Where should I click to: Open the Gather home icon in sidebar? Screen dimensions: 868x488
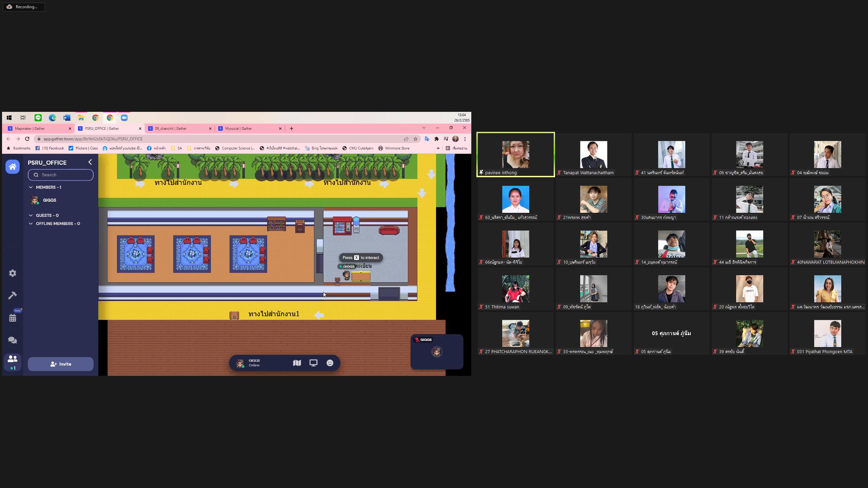click(x=13, y=167)
